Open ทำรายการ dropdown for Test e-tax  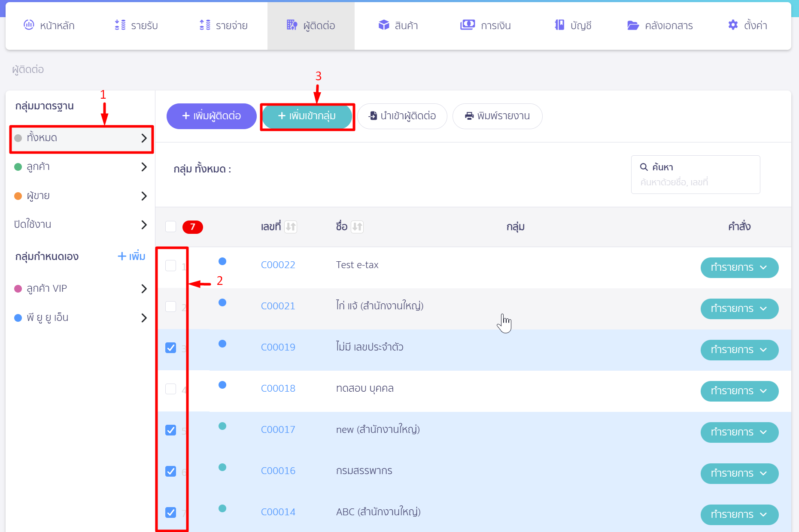pyautogui.click(x=739, y=268)
